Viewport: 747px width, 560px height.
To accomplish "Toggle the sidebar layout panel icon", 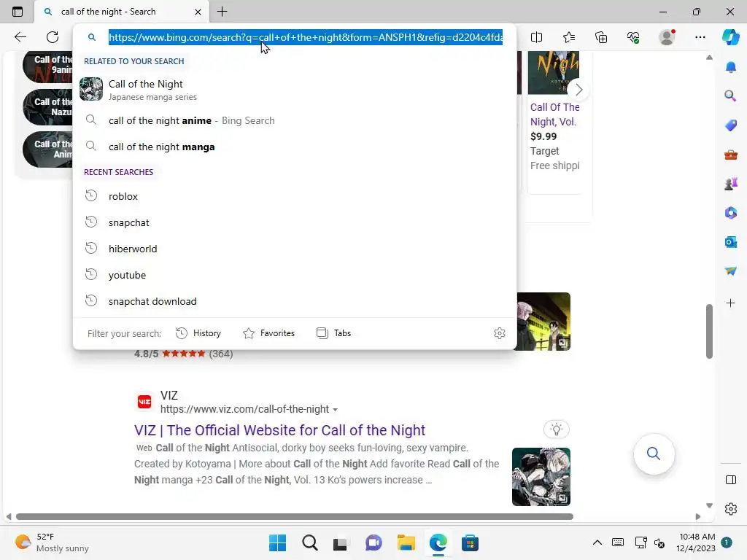I will [x=731, y=480].
